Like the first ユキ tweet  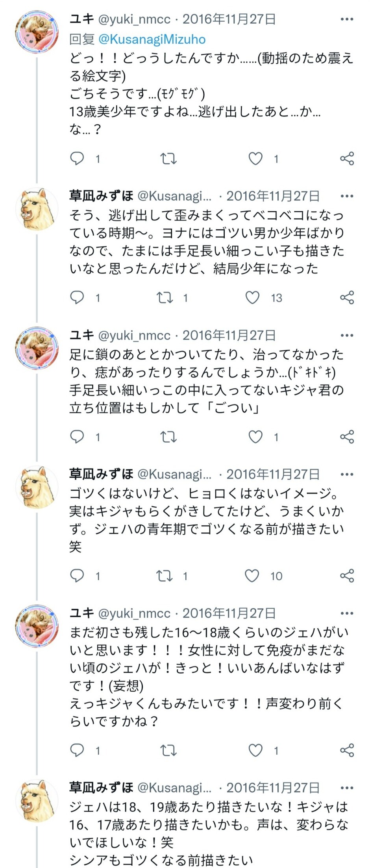click(255, 159)
